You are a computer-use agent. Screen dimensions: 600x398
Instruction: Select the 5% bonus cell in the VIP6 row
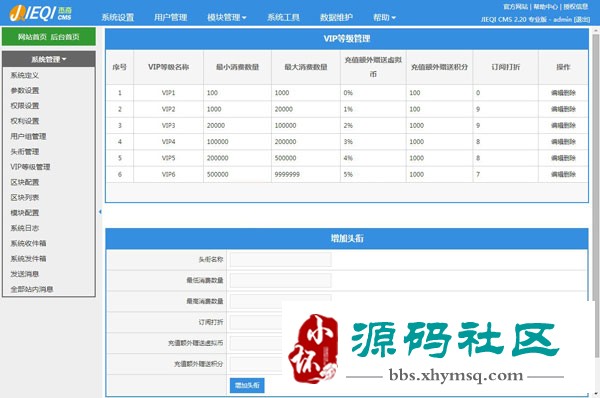[x=373, y=175]
